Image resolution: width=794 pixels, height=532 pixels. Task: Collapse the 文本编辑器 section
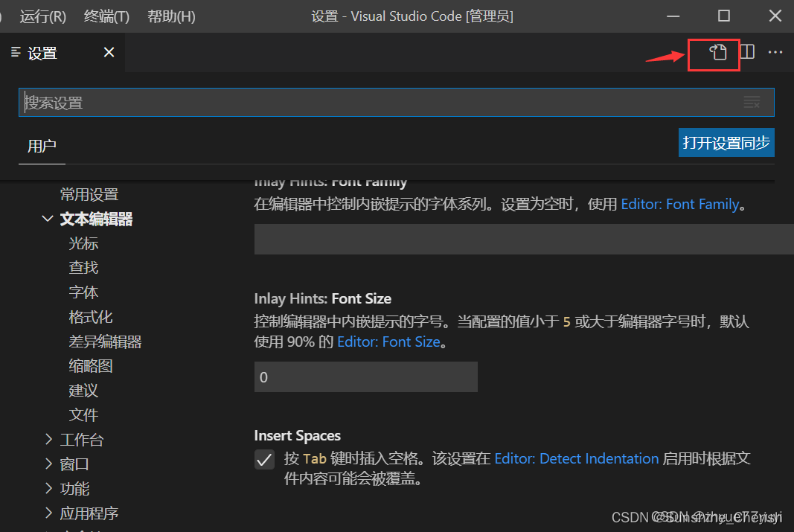tap(48, 219)
